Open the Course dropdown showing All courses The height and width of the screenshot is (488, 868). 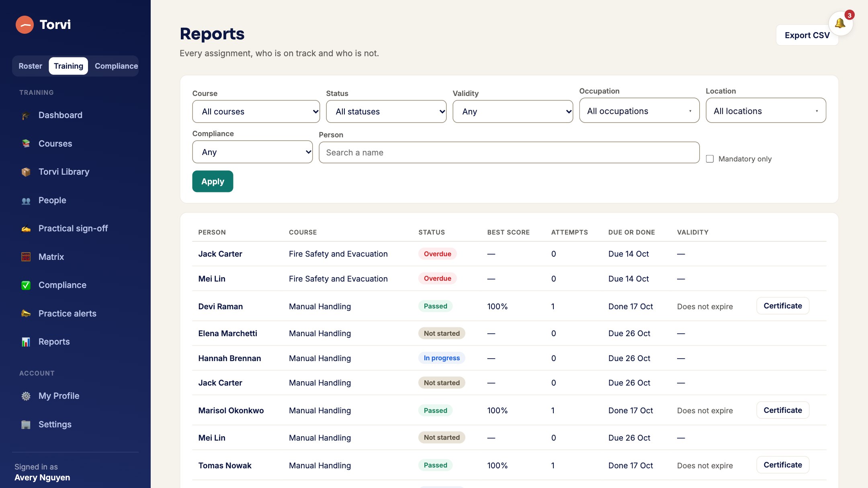pyautogui.click(x=256, y=111)
